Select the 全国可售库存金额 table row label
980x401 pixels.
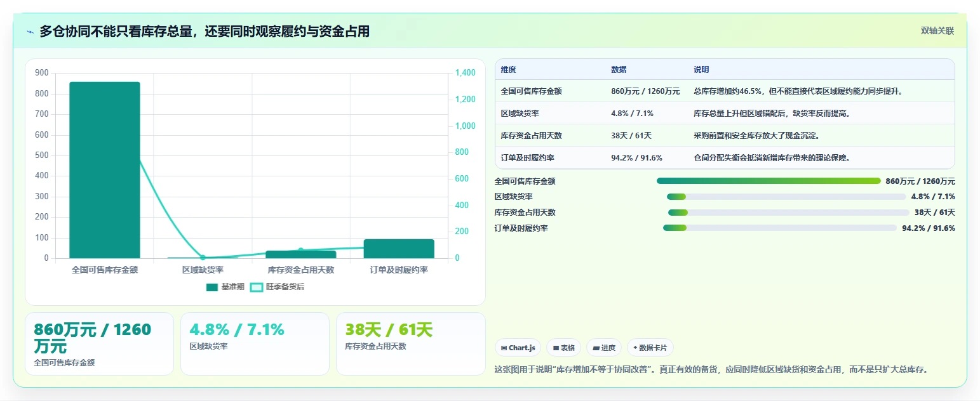pos(531,91)
